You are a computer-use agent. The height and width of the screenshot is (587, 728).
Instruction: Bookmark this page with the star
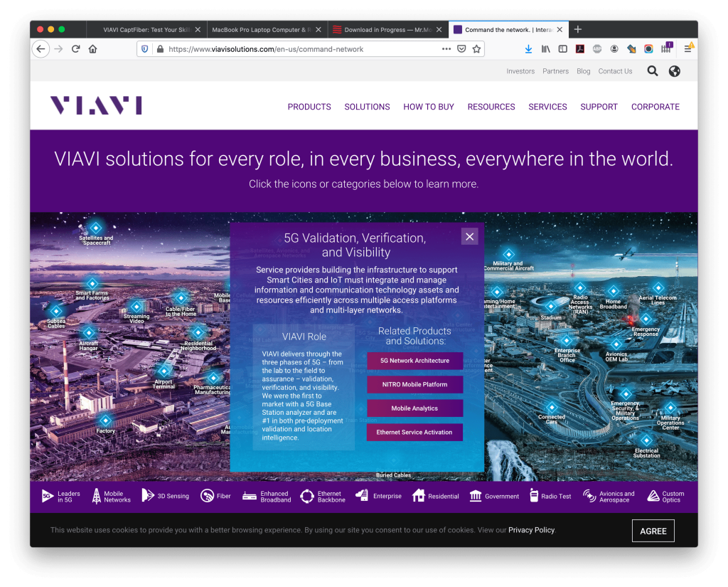click(x=476, y=49)
